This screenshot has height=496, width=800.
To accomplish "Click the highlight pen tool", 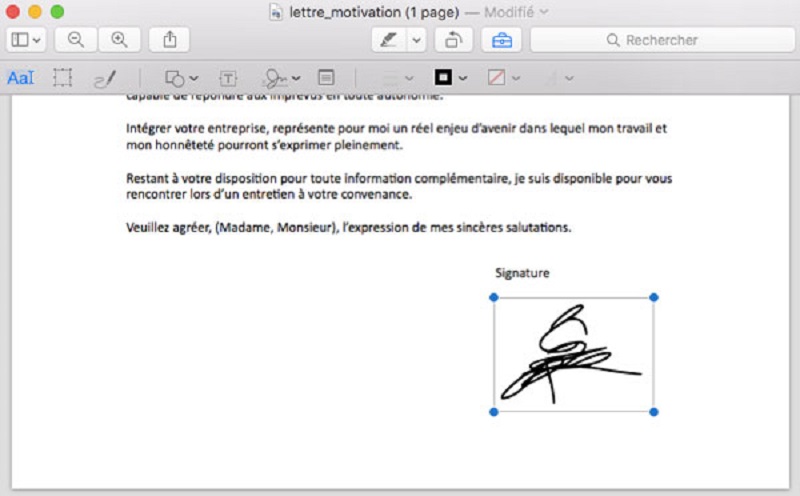I will click(x=389, y=40).
